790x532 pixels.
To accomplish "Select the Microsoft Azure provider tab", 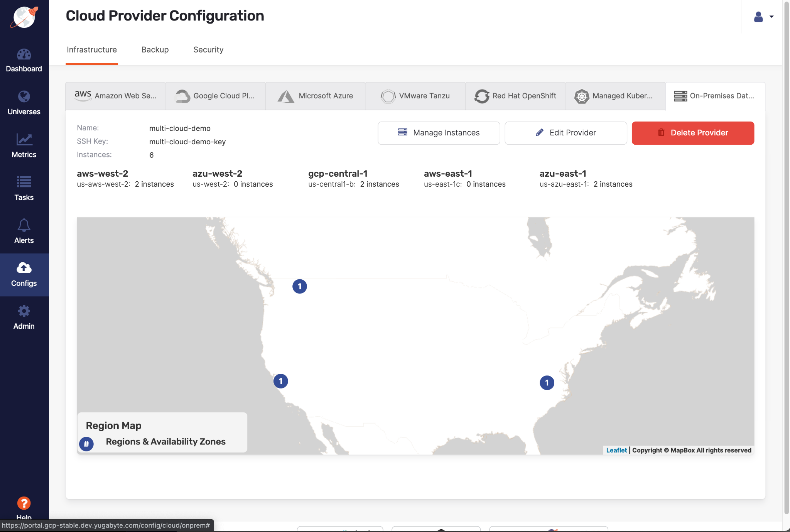I will 315,96.
